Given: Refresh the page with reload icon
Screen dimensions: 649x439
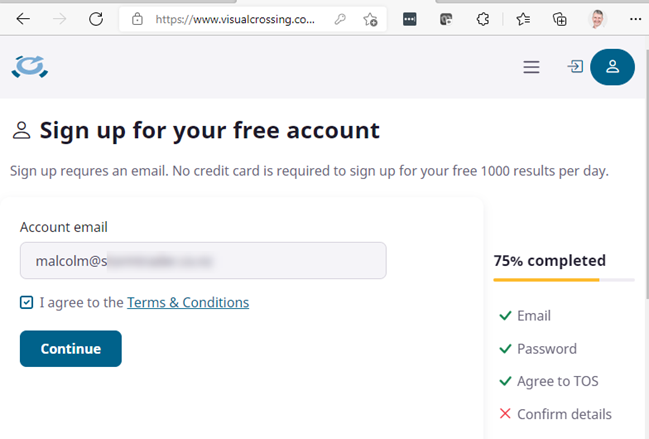Looking at the screenshot, I should tap(96, 19).
